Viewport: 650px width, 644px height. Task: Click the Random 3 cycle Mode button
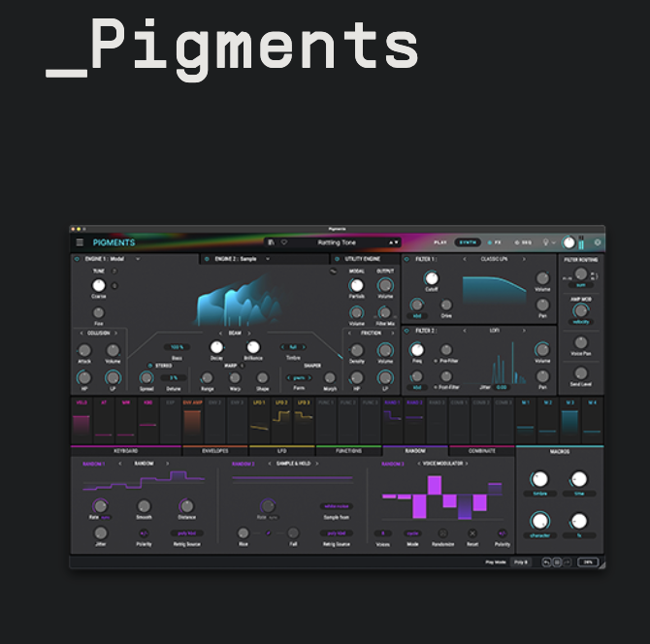[412, 533]
